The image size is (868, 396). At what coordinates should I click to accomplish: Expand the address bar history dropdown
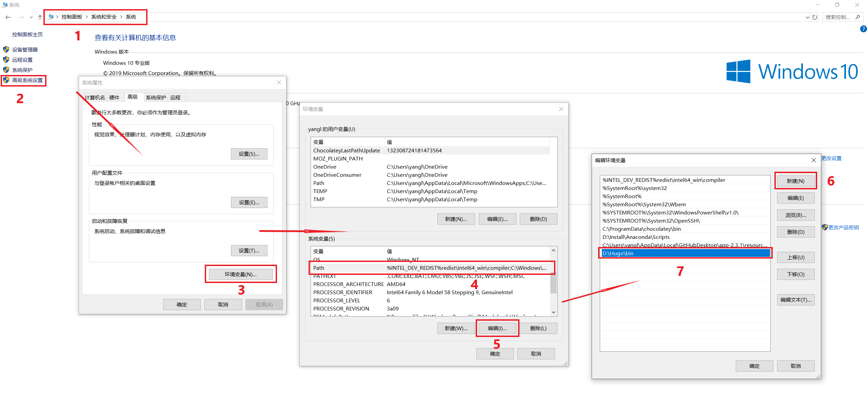pyautogui.click(x=807, y=17)
